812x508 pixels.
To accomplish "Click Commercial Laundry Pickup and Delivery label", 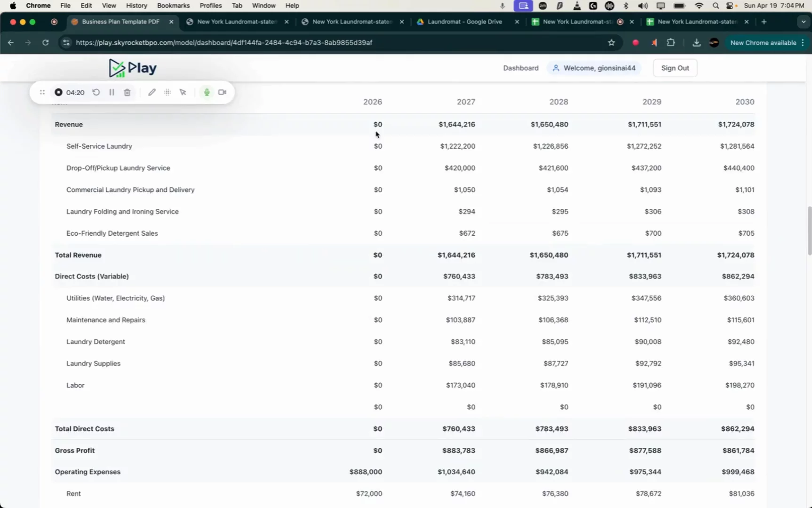I will 130,190.
